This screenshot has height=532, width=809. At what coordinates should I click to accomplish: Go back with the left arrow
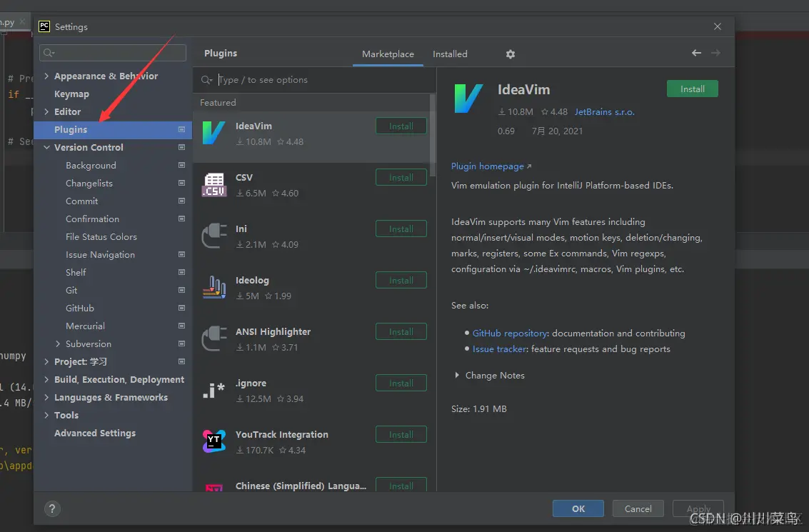point(696,53)
